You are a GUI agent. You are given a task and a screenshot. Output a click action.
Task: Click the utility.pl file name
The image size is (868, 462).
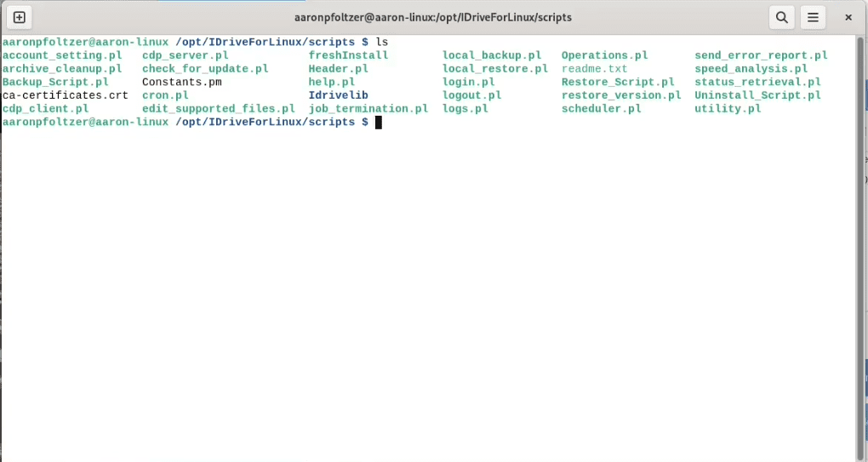click(728, 108)
